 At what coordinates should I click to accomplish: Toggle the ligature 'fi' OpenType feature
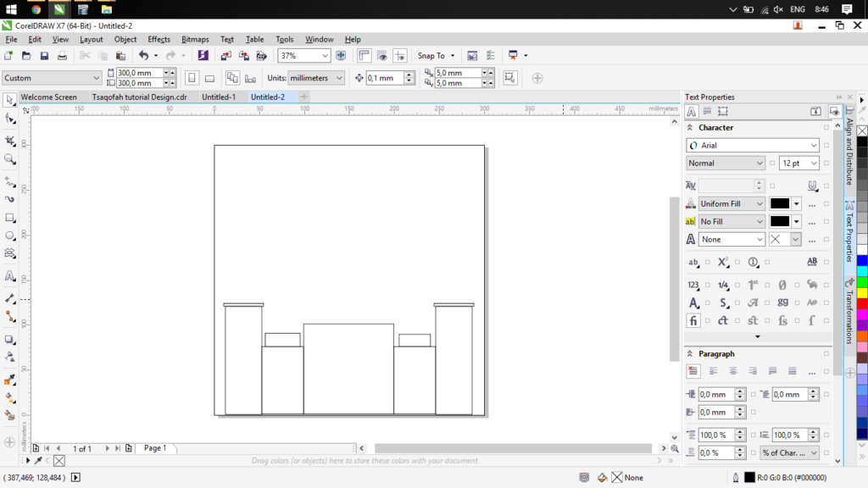(693, 321)
